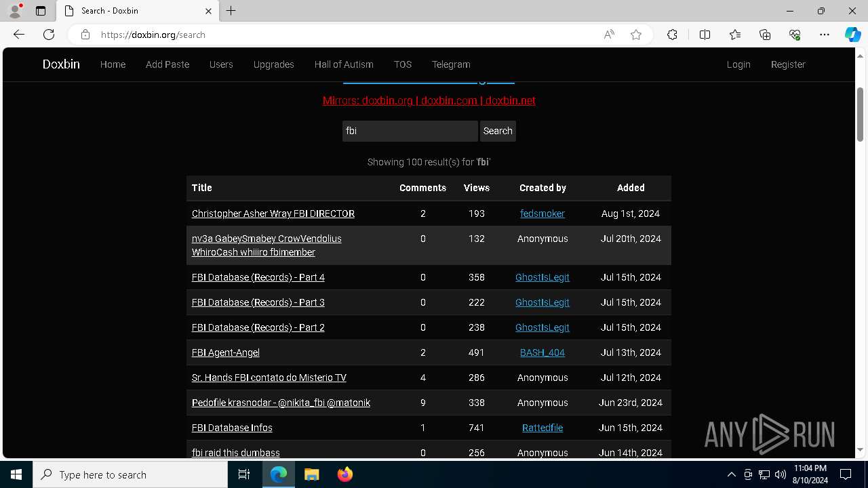Image resolution: width=868 pixels, height=488 pixels.
Task: Show hidden system tray icons
Action: 731,474
